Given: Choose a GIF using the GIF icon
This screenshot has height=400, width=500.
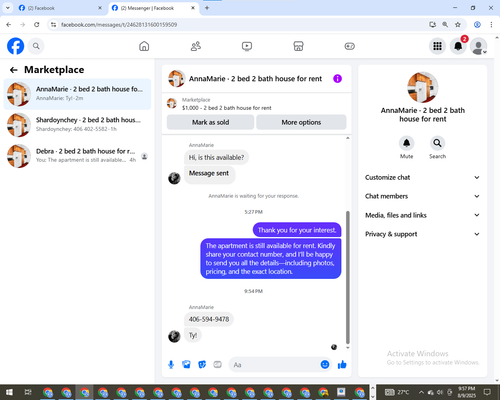Looking at the screenshot, I should click(217, 365).
